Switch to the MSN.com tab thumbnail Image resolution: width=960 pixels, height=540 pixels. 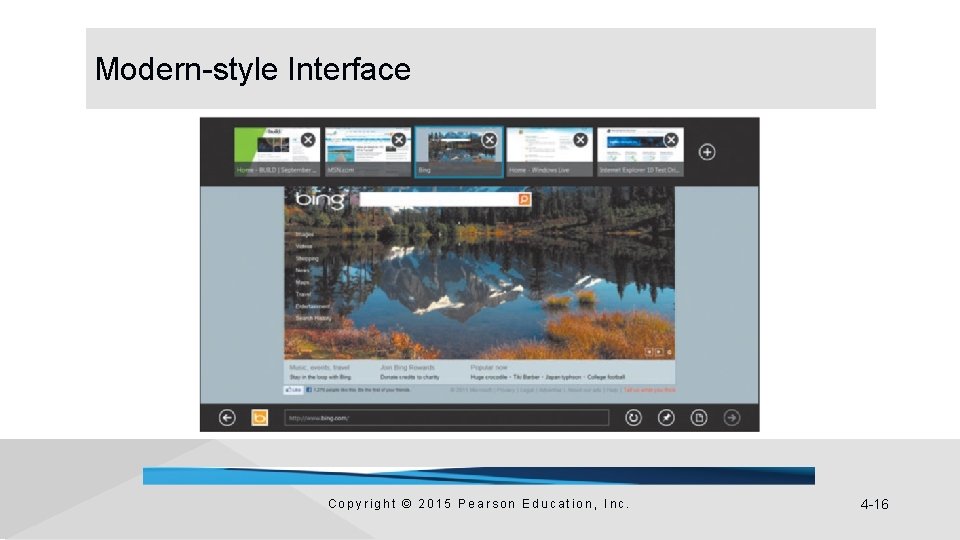pos(368,152)
